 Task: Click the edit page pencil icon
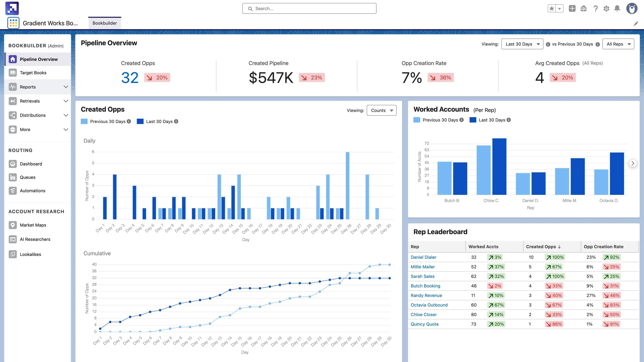click(636, 24)
